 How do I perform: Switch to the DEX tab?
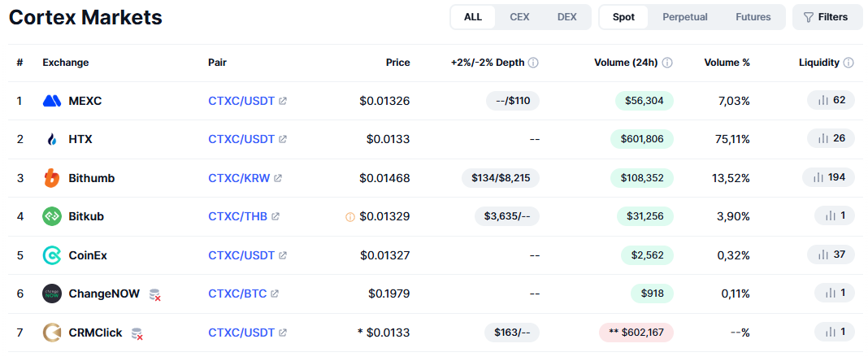(x=566, y=17)
